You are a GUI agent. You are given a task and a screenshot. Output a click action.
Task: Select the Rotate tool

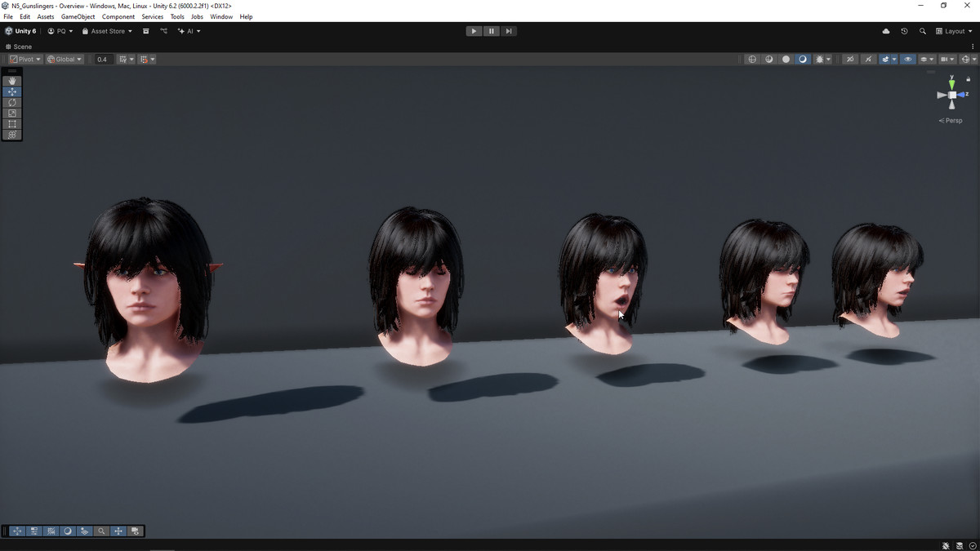(x=12, y=102)
